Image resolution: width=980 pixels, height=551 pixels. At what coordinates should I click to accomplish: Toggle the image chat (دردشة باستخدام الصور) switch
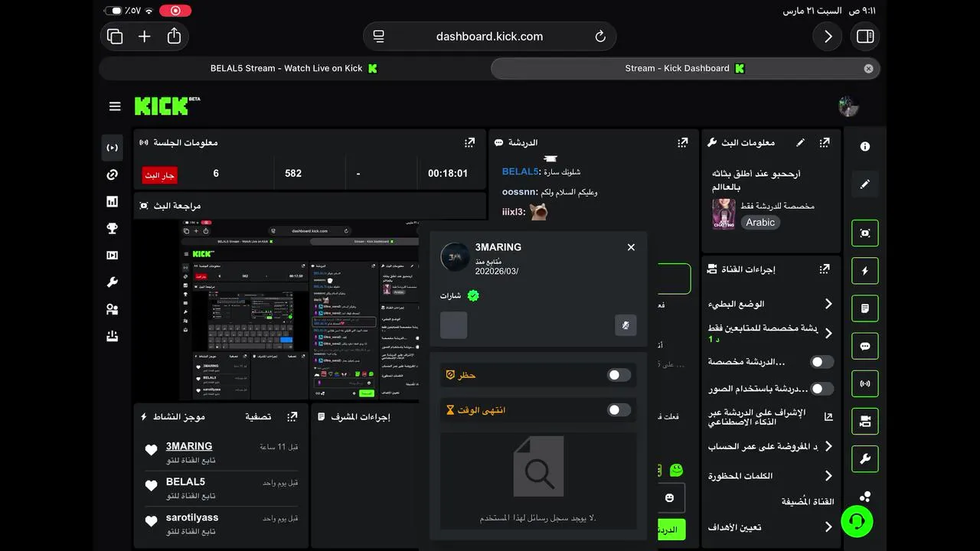pos(822,389)
